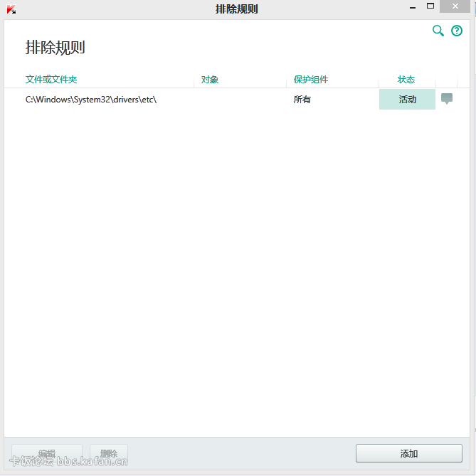Click the 所有 protection component cell

coord(302,100)
